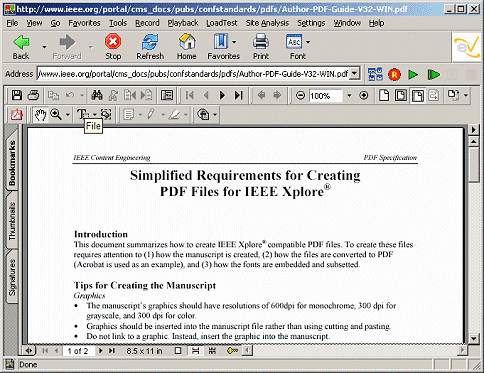Click the green step-play button
Image resolution: width=484 pixels, height=373 pixels.
coord(433,74)
